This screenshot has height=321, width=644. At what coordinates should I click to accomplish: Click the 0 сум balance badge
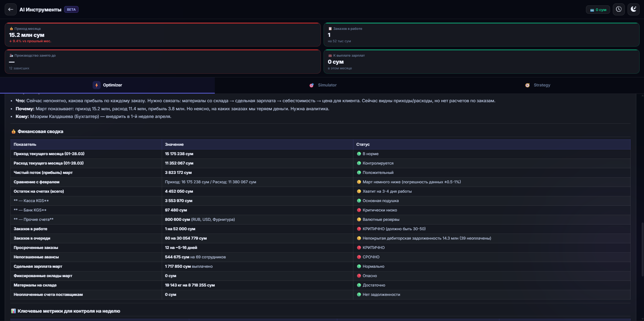598,10
